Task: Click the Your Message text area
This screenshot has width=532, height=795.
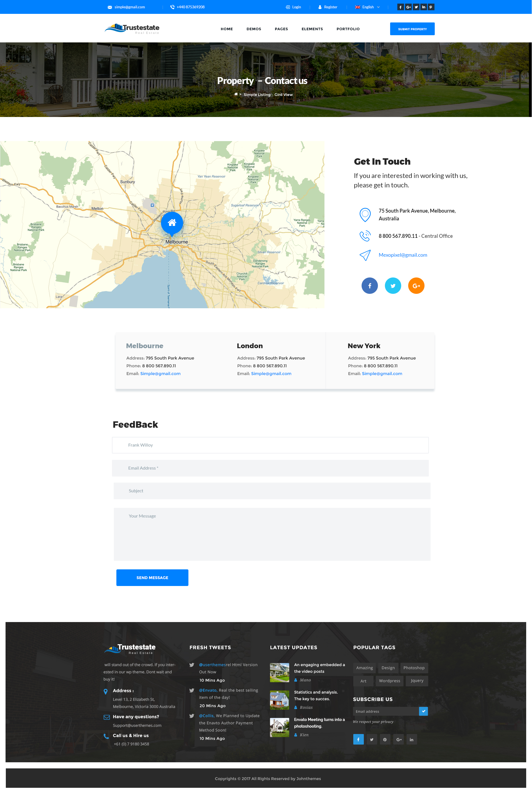Action: (x=272, y=534)
